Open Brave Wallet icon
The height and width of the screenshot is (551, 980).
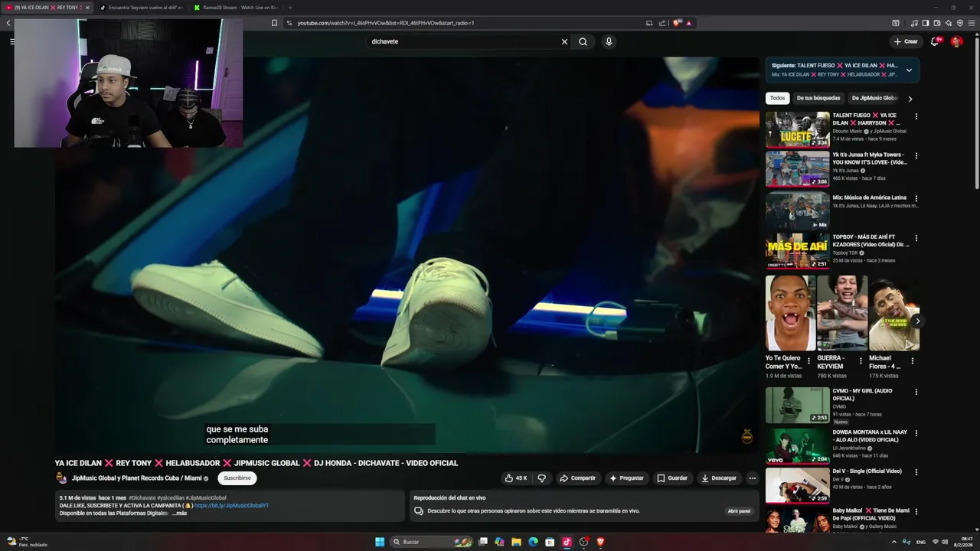pos(937,23)
